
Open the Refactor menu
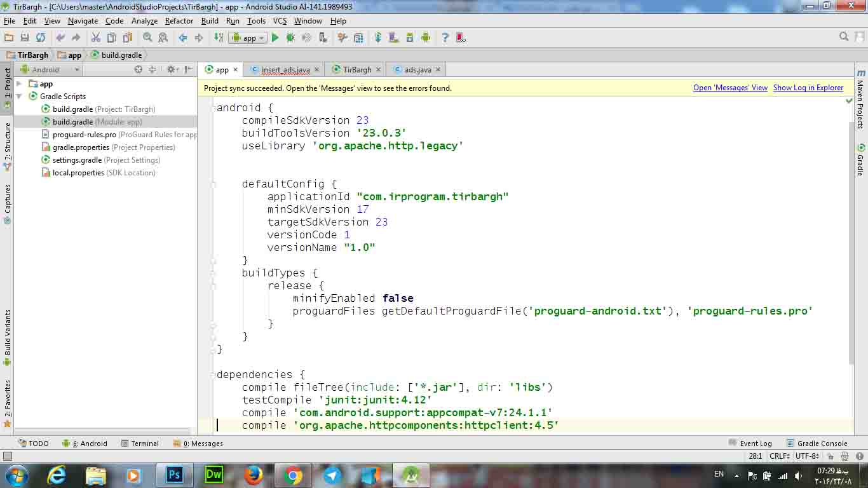click(179, 21)
